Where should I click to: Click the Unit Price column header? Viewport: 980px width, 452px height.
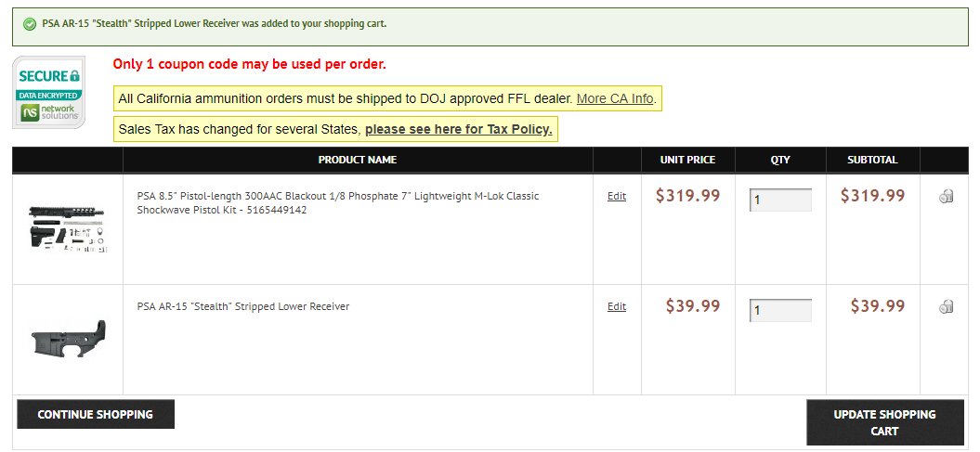[x=687, y=160]
